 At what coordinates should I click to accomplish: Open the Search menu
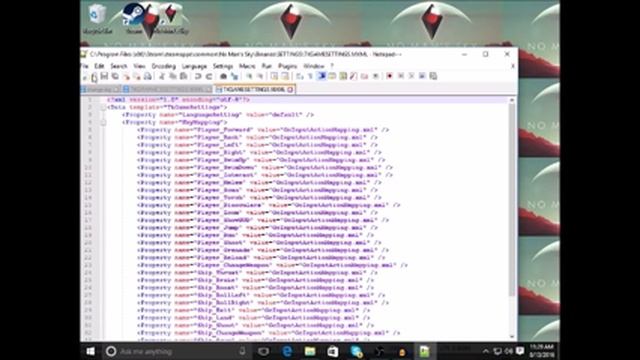[x=119, y=66]
